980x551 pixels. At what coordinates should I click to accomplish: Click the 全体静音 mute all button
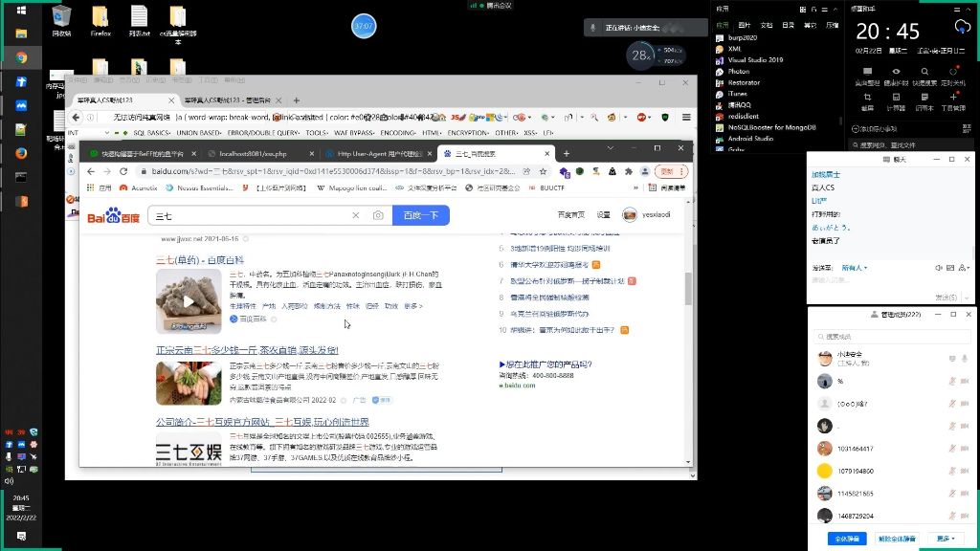[x=847, y=539]
